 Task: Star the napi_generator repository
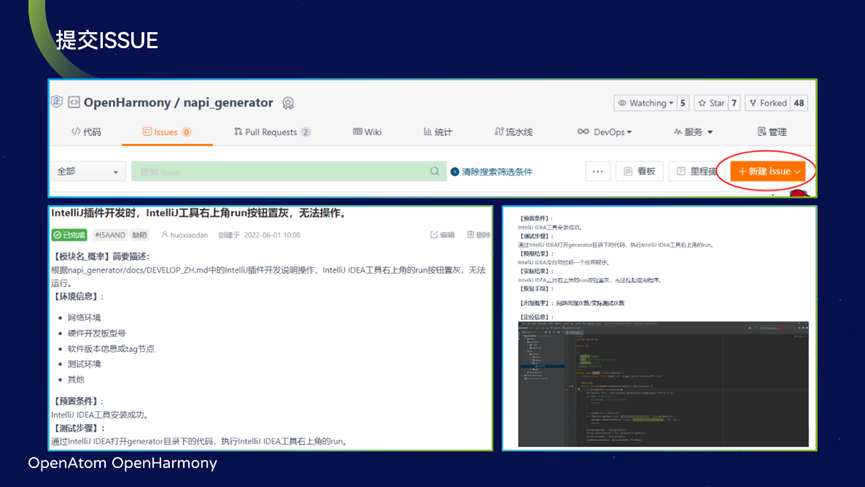711,103
